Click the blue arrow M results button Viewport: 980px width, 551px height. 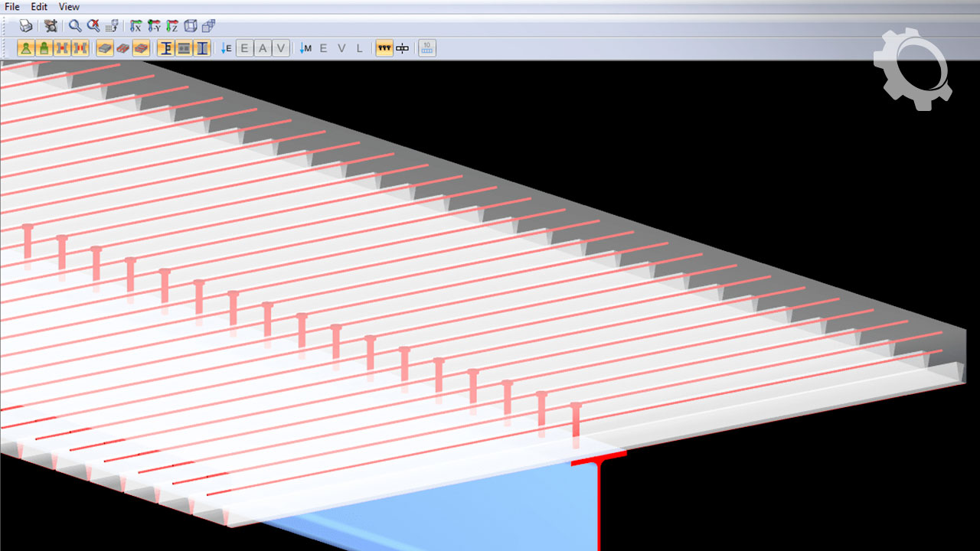click(305, 48)
